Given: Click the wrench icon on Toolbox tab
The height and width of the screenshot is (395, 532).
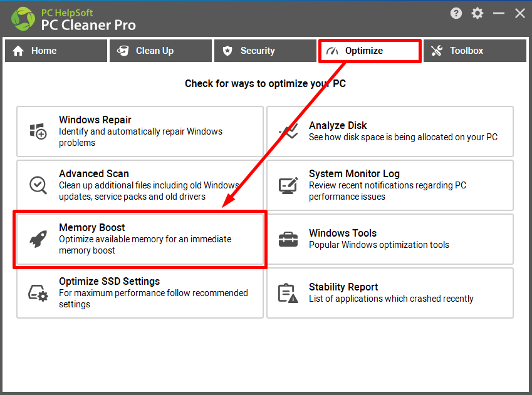Looking at the screenshot, I should [x=437, y=51].
